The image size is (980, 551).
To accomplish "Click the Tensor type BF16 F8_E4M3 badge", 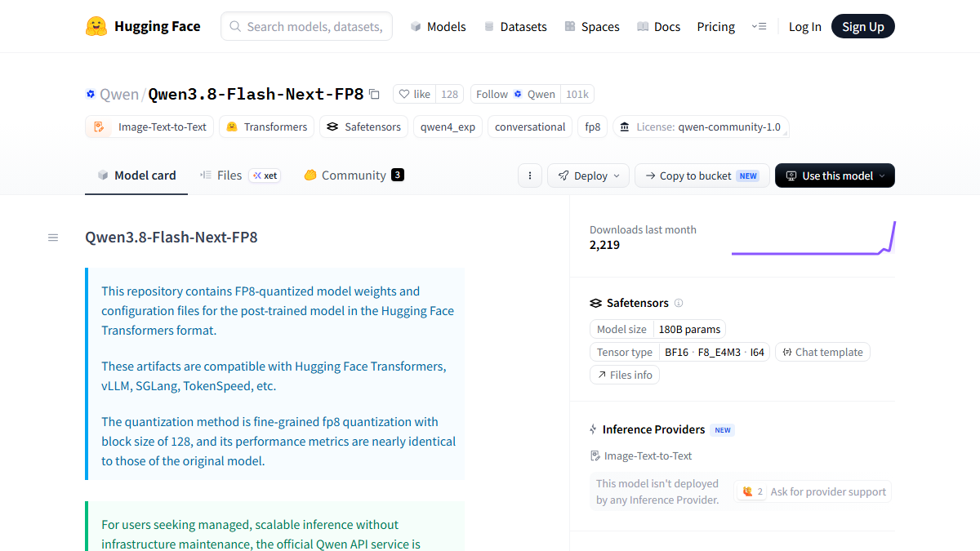I will coord(679,352).
